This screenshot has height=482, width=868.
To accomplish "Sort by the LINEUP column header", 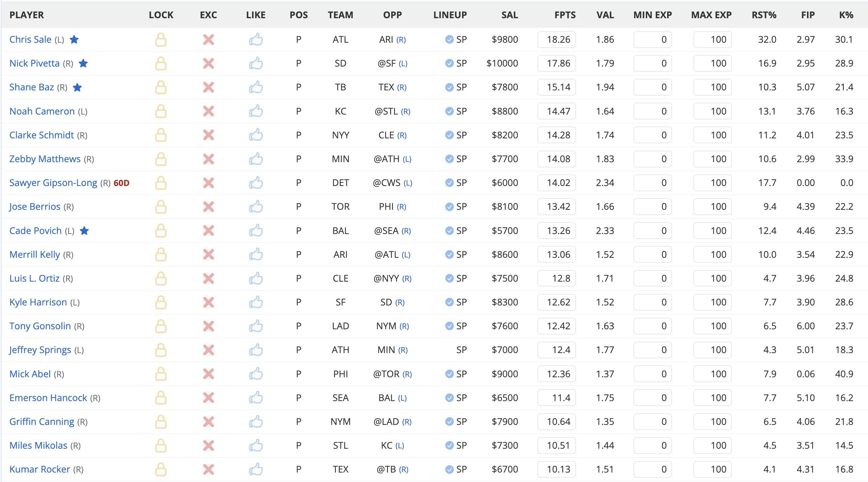I will coord(450,15).
